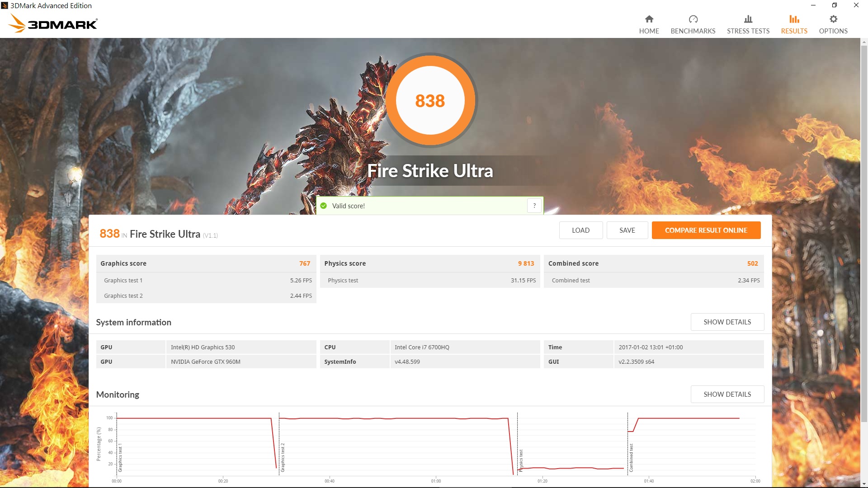Click the scrollbar down arrow
This screenshot has height=488, width=868.
click(x=864, y=484)
